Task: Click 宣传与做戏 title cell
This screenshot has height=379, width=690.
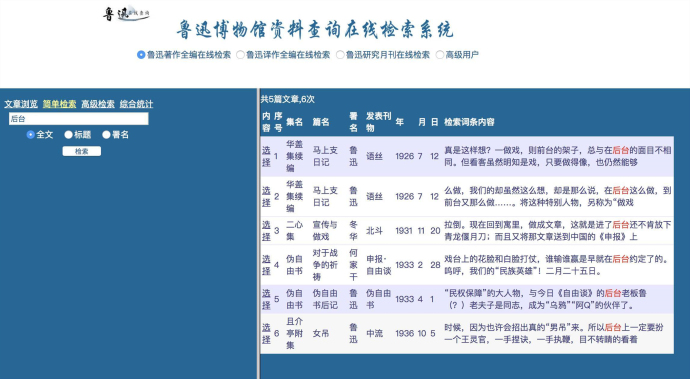Action: [325, 231]
